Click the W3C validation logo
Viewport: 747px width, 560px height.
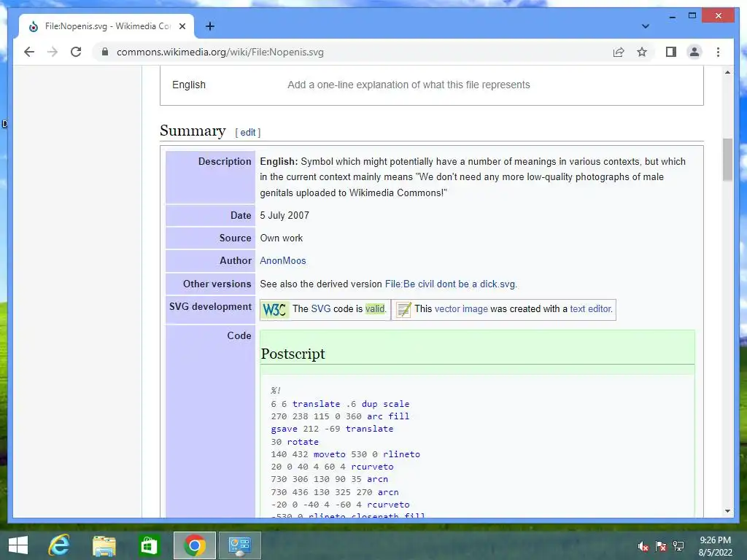click(274, 309)
